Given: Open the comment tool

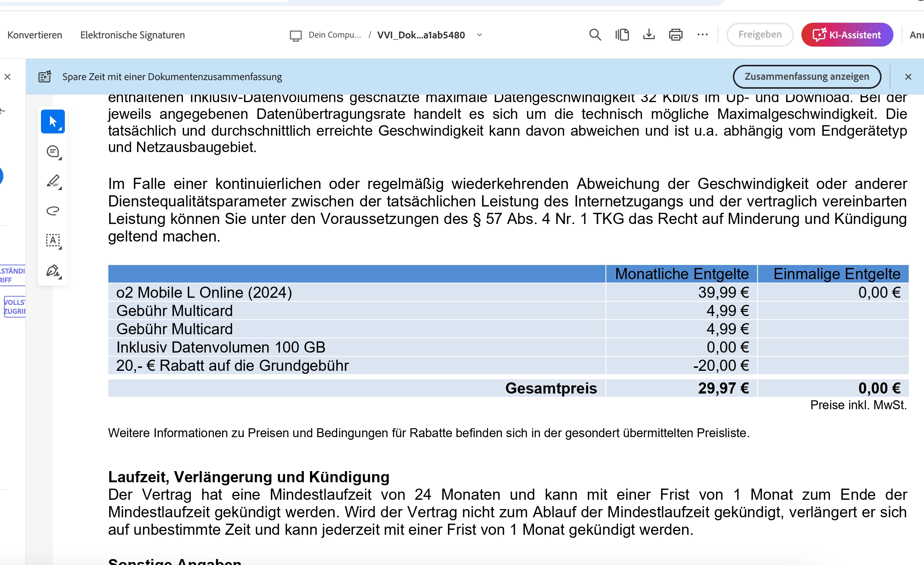Looking at the screenshot, I should [53, 152].
